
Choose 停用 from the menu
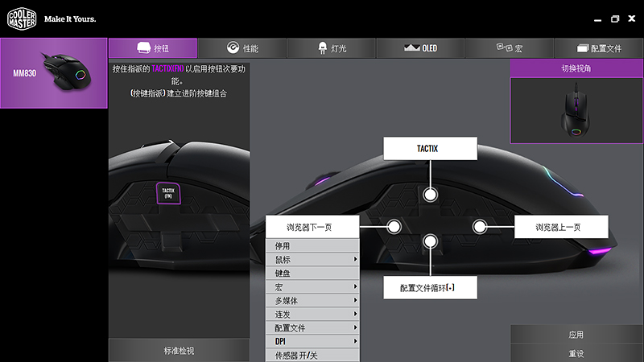tap(312, 246)
